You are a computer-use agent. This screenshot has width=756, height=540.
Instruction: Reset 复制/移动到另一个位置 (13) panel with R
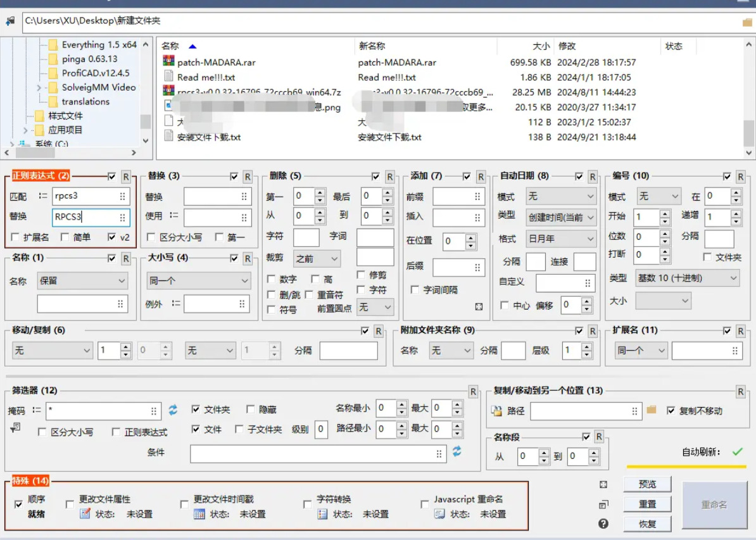(741, 392)
